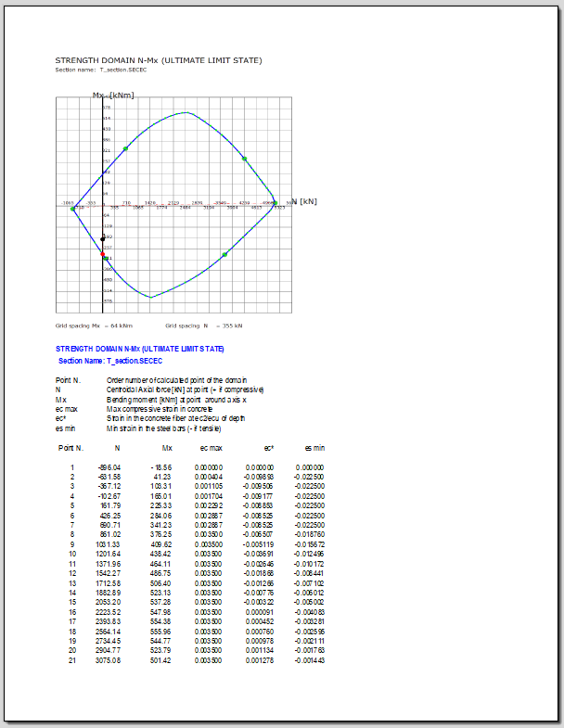Click N value '2393.83' in row 17
This screenshot has height=728, width=564.
(x=109, y=621)
